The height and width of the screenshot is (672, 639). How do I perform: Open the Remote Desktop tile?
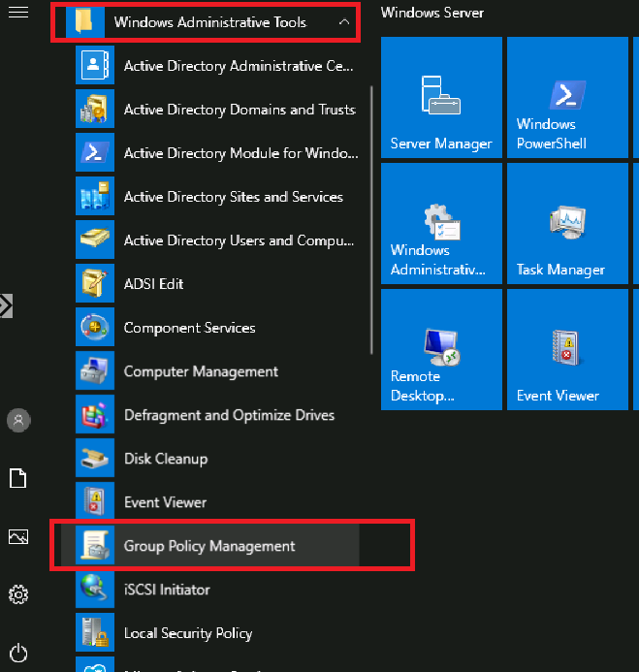pyautogui.click(x=441, y=349)
